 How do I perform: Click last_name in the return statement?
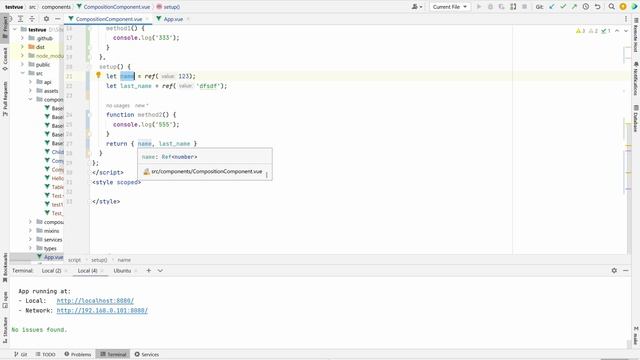pyautogui.click(x=174, y=144)
